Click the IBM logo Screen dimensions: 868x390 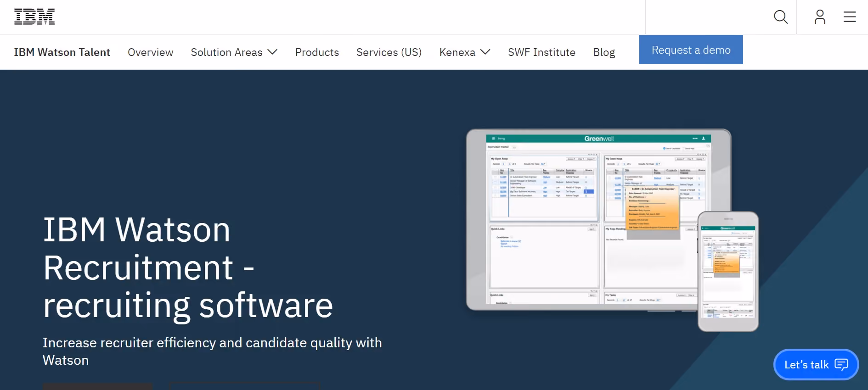34,17
